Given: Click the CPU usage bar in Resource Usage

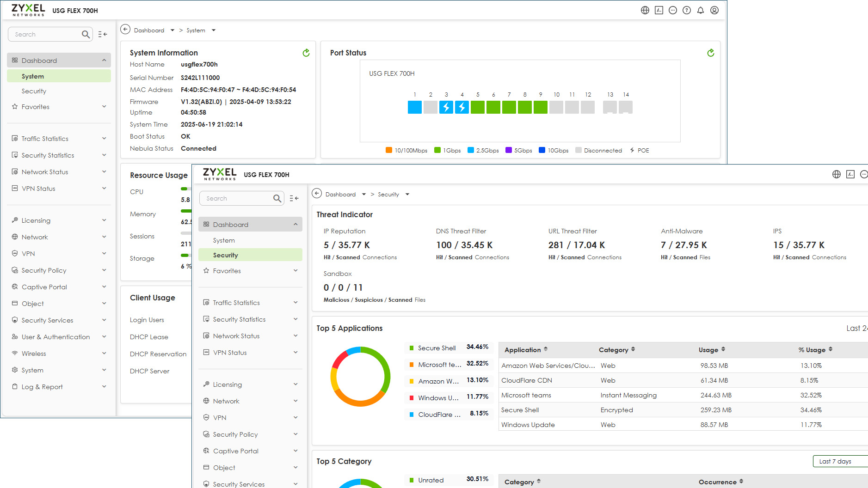Looking at the screenshot, I should 186,189.
